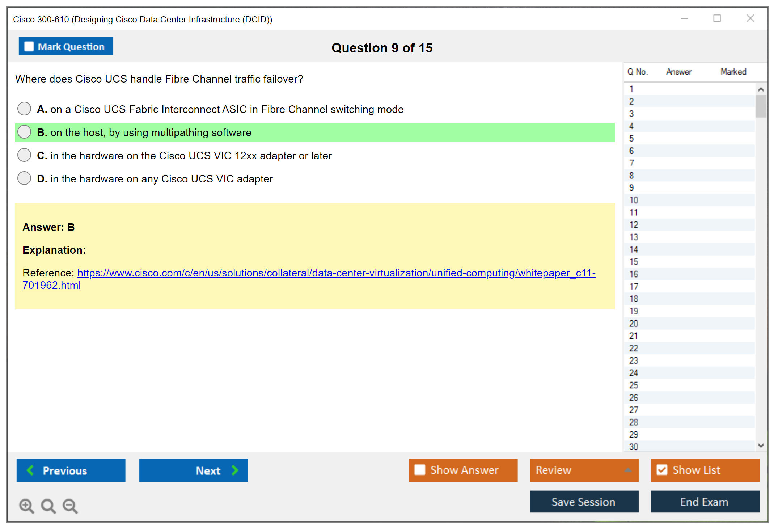778x532 pixels.
Task: Select answer option A radio button
Action: (x=24, y=109)
